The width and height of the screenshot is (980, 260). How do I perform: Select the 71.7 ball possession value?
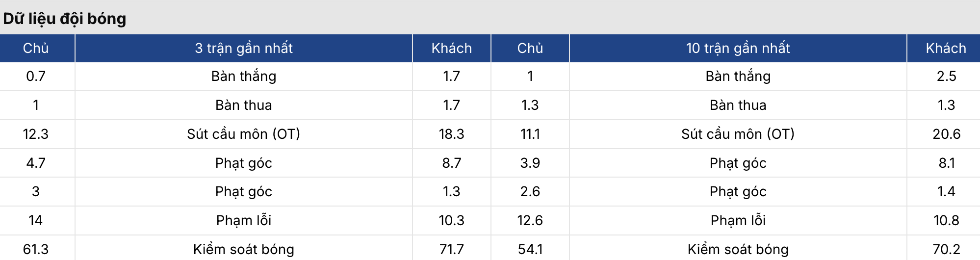coord(451,249)
